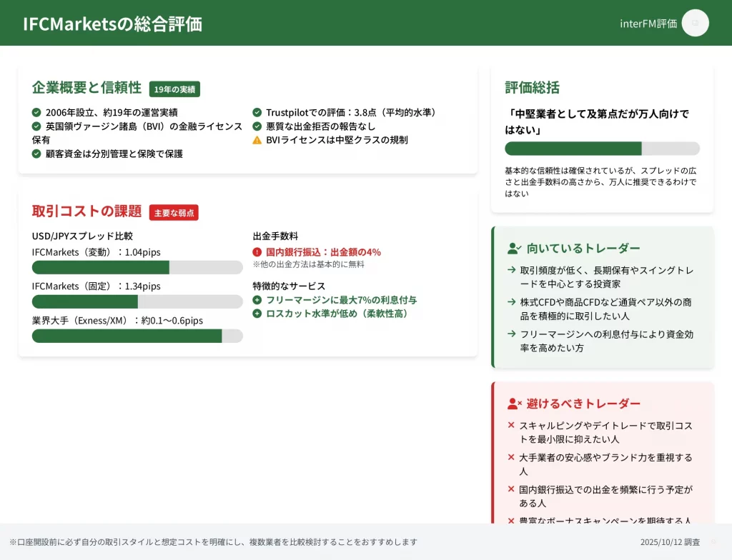Click the IFCMarkets（変動）1.04pips spread bar
732x560 pixels.
pyautogui.click(x=137, y=267)
